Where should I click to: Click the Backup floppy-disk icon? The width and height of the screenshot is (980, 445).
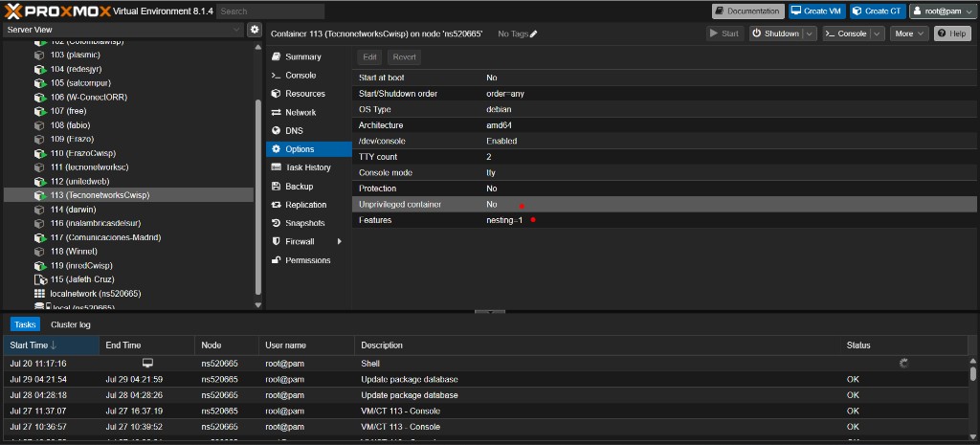tap(276, 187)
